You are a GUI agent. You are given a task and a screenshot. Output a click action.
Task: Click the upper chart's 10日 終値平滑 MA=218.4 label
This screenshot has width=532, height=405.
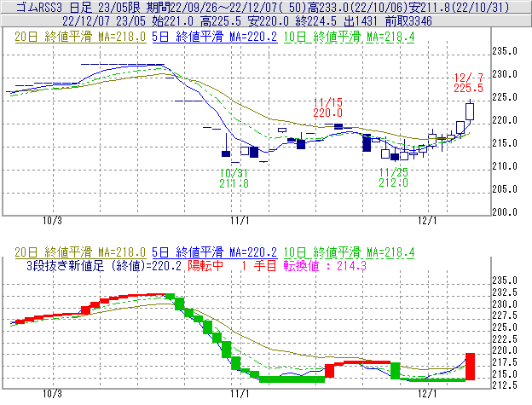point(350,37)
